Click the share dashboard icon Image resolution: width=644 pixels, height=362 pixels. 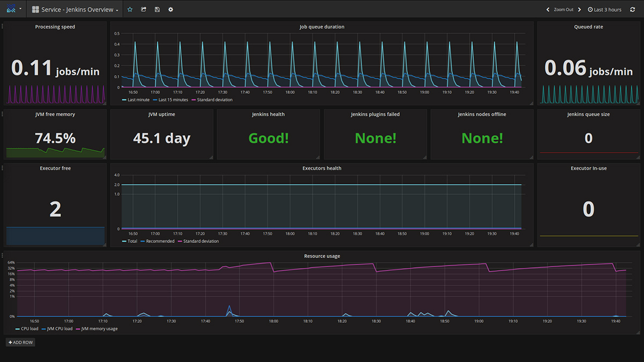pos(143,10)
